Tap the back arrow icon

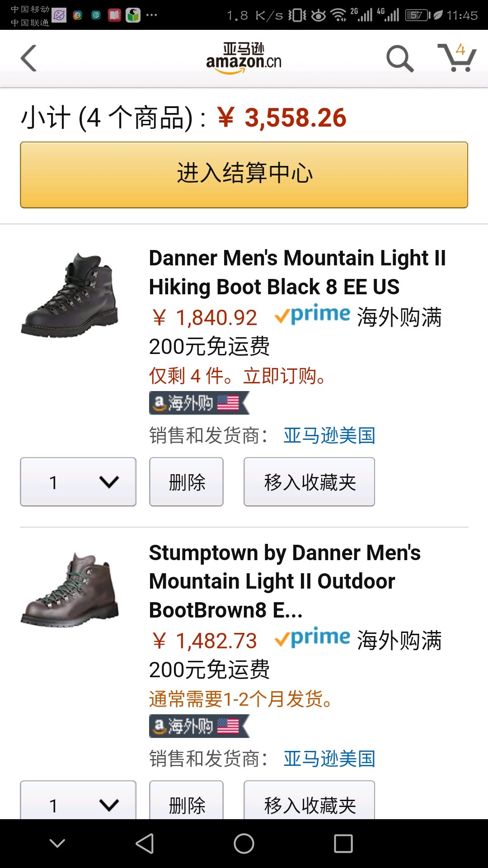29,58
